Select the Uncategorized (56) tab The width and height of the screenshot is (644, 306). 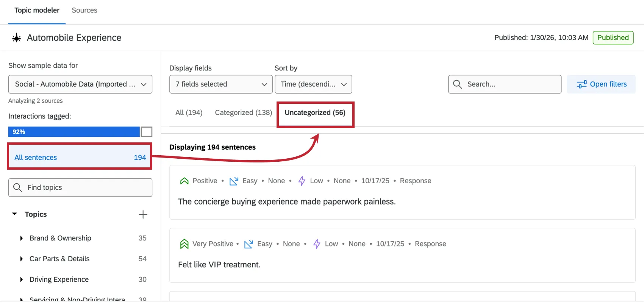pos(315,113)
